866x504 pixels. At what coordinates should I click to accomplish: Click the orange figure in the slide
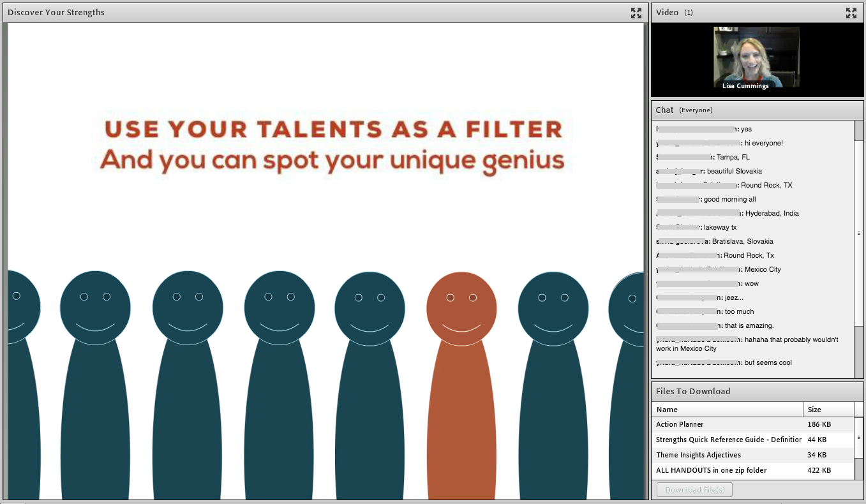click(461, 383)
